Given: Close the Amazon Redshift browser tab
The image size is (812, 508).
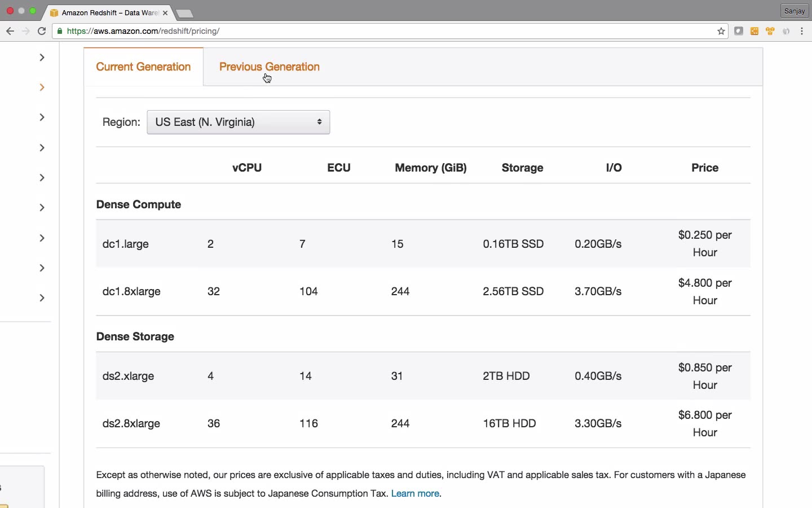Looking at the screenshot, I should click(x=165, y=12).
